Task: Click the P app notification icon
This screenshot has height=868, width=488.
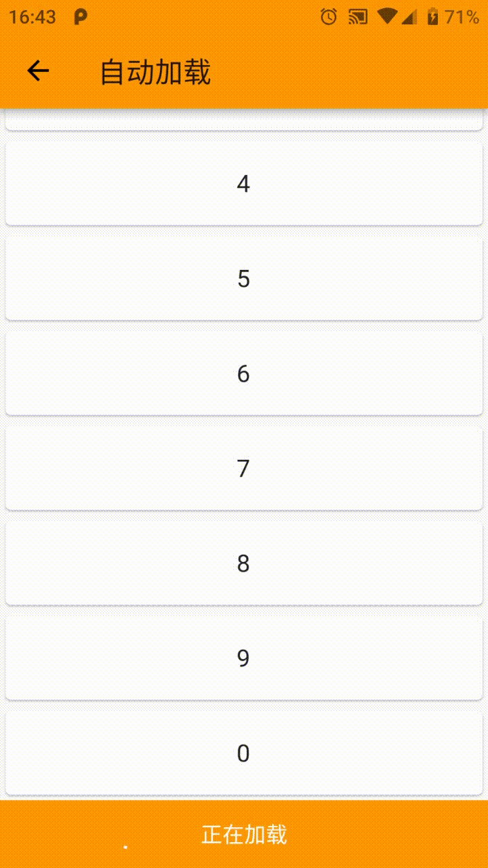Action: pyautogui.click(x=80, y=17)
